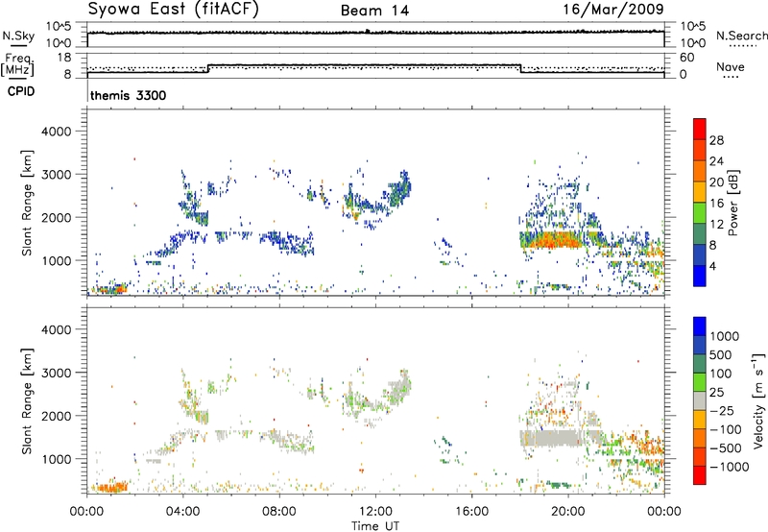Select the orange patch near 01:00 in the velocity panel
768x532 pixels.
point(112,488)
